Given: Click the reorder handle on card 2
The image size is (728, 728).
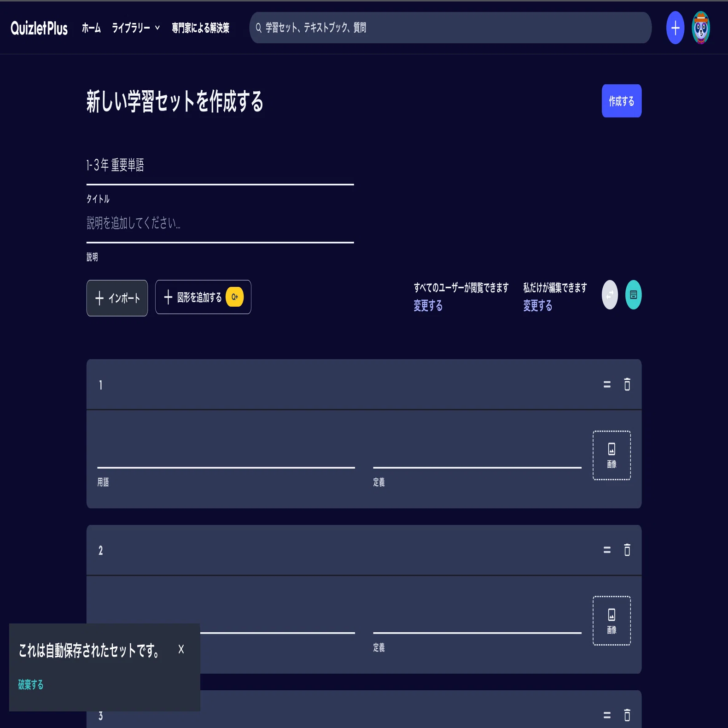Looking at the screenshot, I should coord(607,550).
